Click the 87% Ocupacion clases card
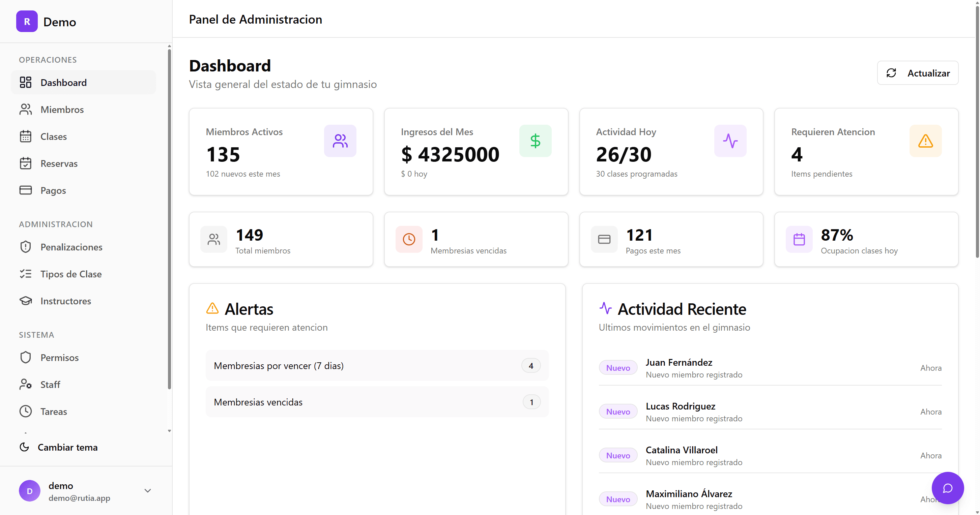 pos(867,240)
